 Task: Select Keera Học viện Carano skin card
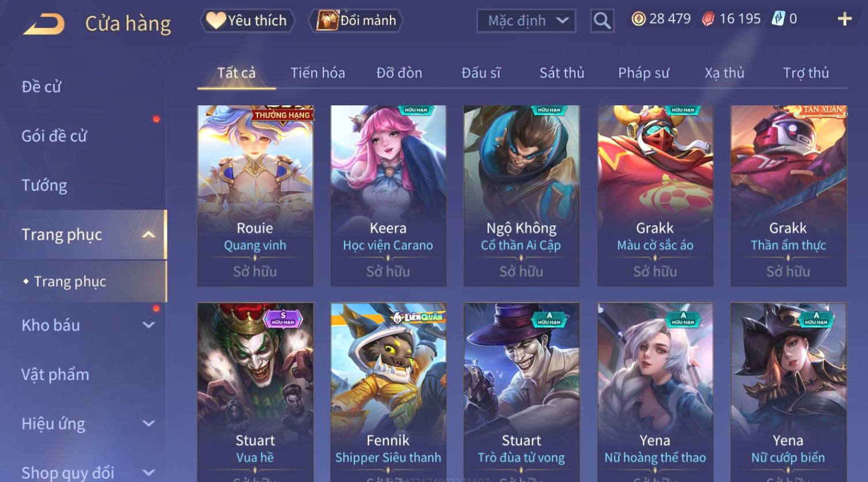click(388, 195)
